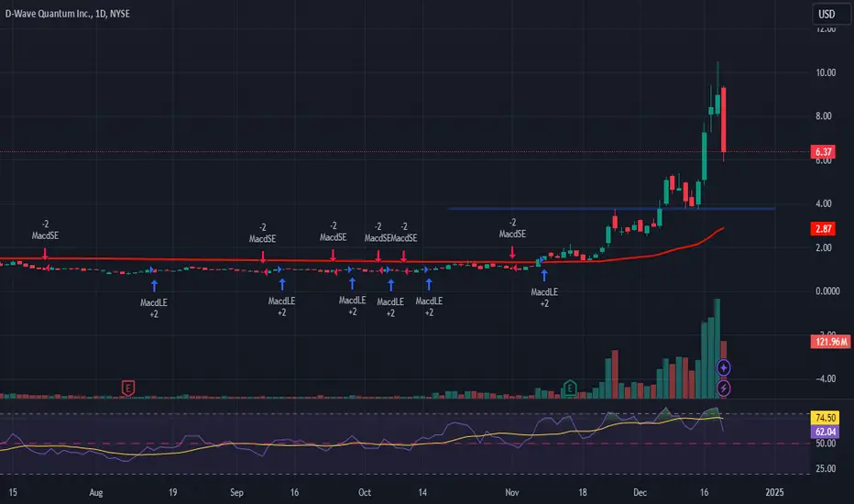Viewport: 854px width, 504px height.
Task: Open the purple lightning bolt event icon
Action: tap(723, 388)
